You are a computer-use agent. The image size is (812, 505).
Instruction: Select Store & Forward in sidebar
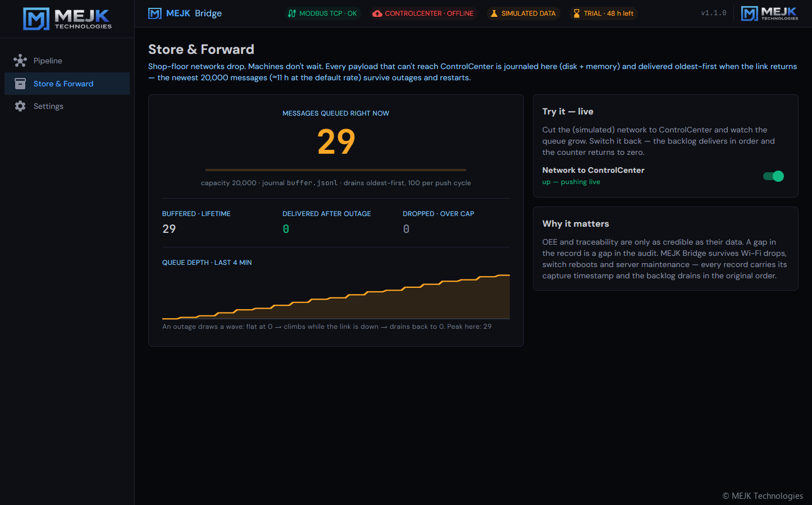point(67,84)
